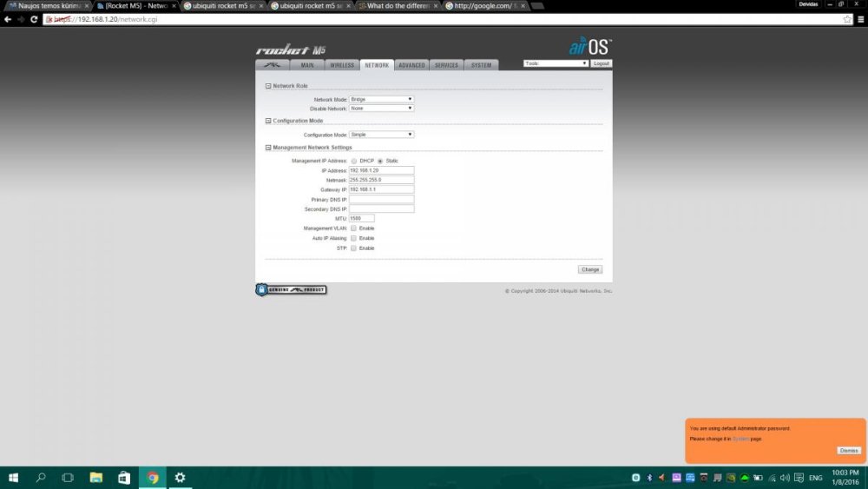
Task: Click the airOS logo
Action: [x=590, y=47]
